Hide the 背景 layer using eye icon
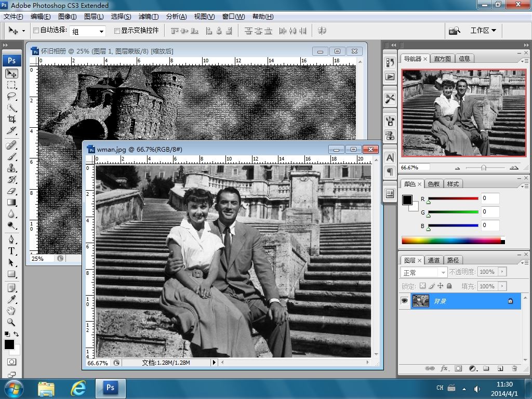Viewport: 532px width, 399px height. (x=405, y=301)
